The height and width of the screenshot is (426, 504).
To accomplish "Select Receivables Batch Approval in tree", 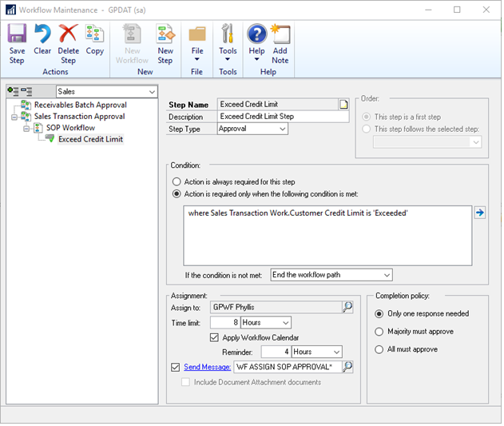I will [80, 105].
